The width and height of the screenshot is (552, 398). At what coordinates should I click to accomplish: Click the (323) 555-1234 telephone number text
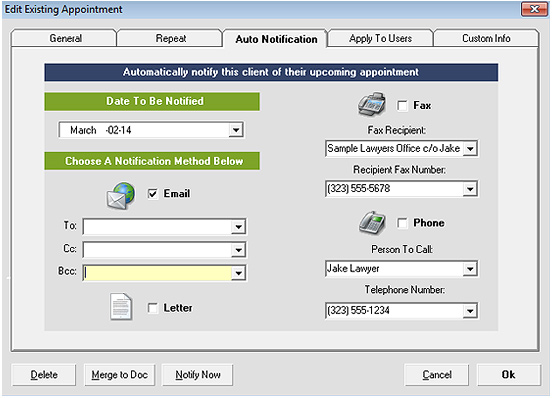click(x=358, y=310)
